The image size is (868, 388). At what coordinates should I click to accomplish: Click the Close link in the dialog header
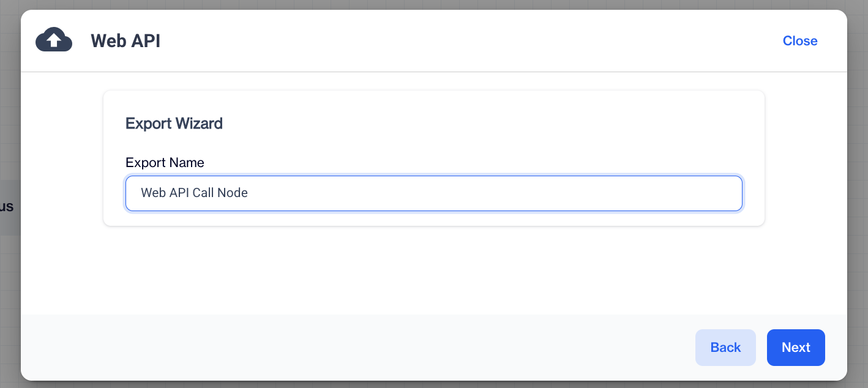click(799, 41)
